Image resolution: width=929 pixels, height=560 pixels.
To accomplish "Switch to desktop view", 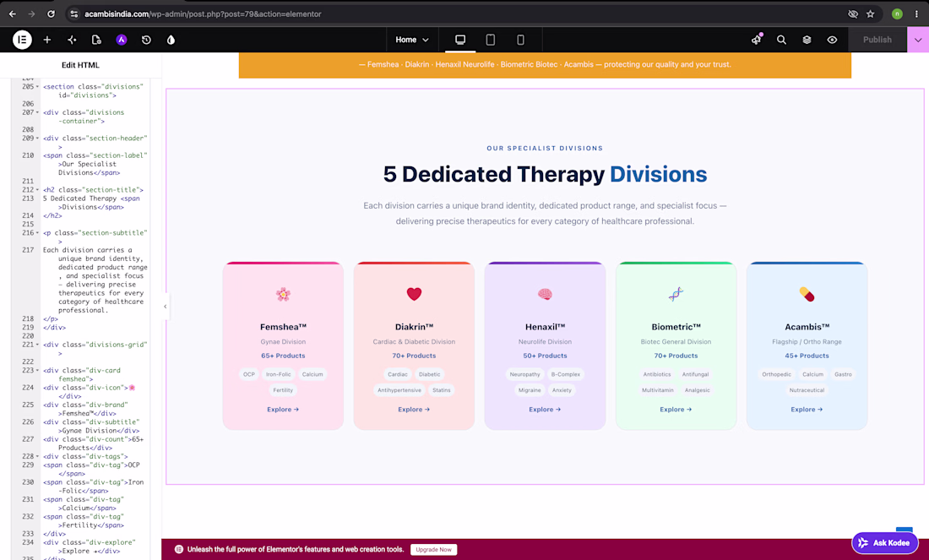I will click(460, 40).
